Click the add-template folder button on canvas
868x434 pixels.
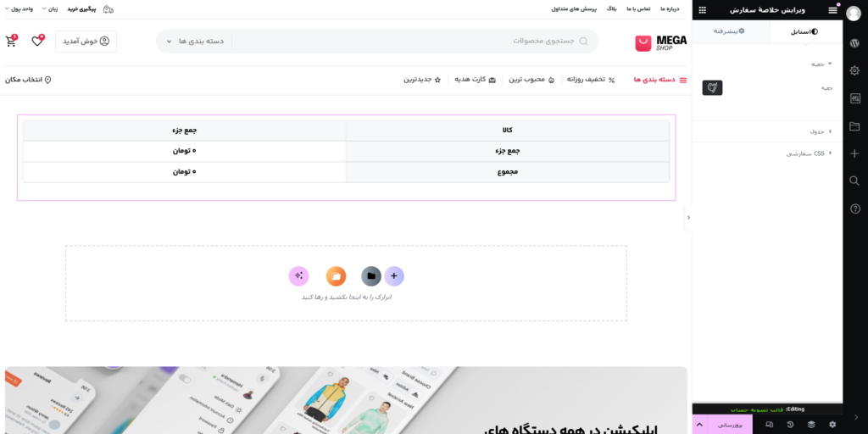point(370,275)
